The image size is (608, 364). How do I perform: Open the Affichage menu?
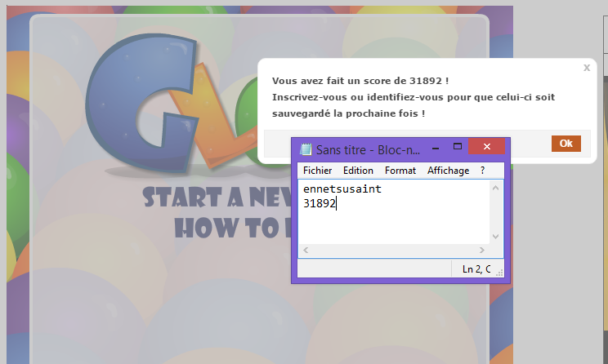click(x=448, y=171)
